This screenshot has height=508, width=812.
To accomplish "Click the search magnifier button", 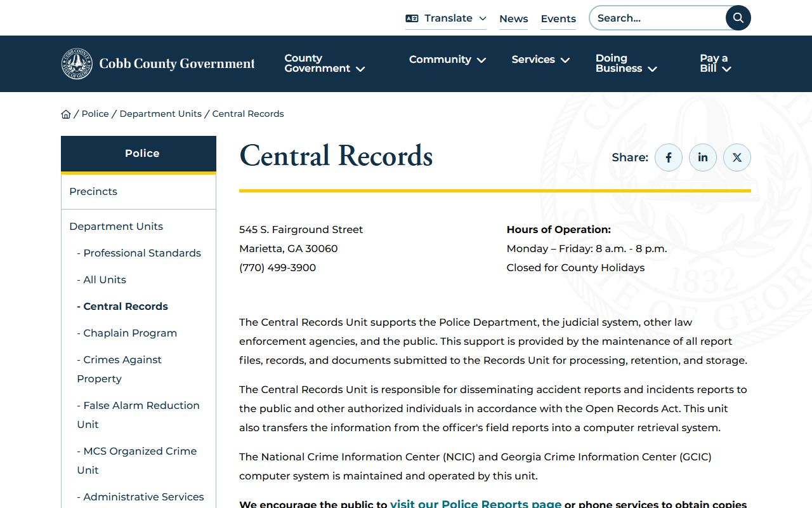I will [738, 18].
